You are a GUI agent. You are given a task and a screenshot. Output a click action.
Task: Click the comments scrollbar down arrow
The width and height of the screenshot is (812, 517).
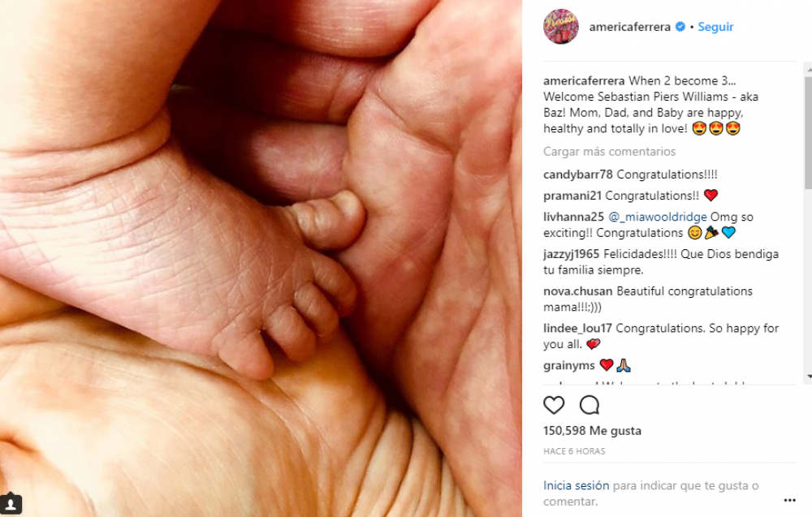(x=809, y=377)
